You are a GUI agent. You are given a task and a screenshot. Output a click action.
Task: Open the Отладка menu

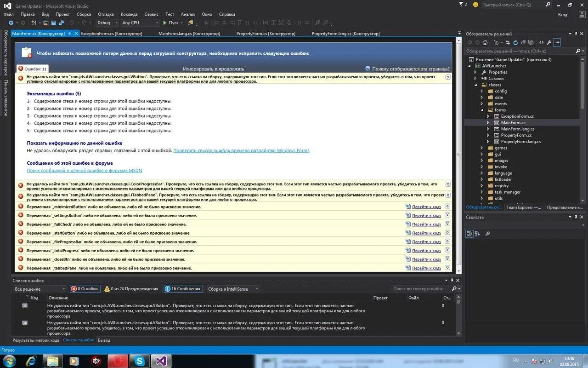106,14
